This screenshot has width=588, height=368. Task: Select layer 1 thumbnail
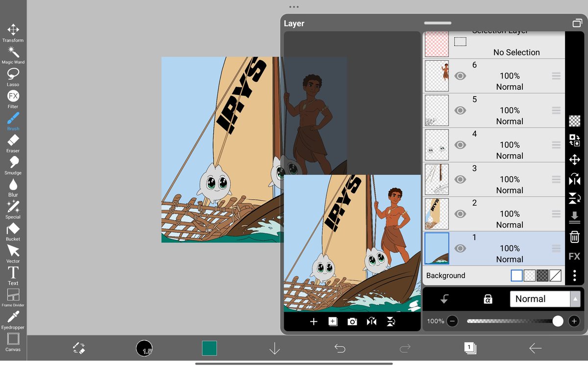[437, 248]
